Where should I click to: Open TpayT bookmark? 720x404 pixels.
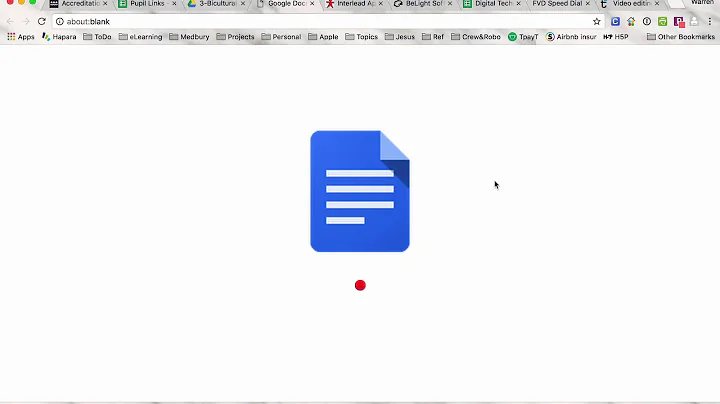[523, 37]
